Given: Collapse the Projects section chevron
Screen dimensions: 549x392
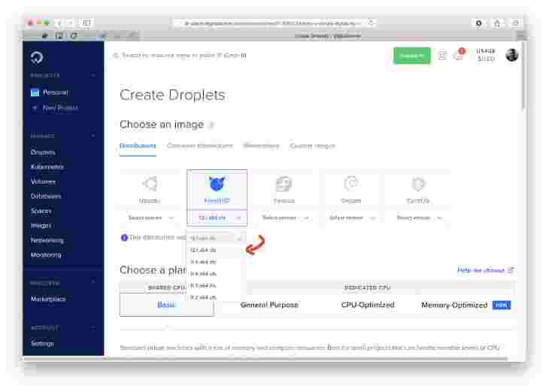Looking at the screenshot, I should [93, 75].
